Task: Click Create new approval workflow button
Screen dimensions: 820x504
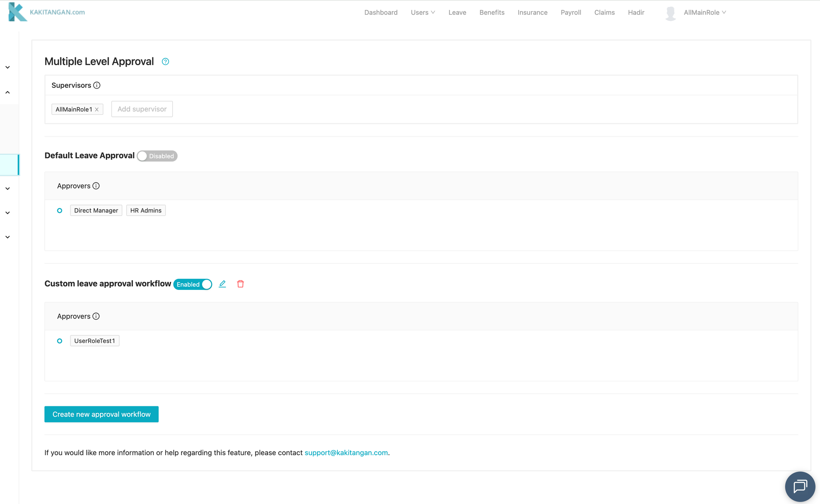Action: [101, 414]
